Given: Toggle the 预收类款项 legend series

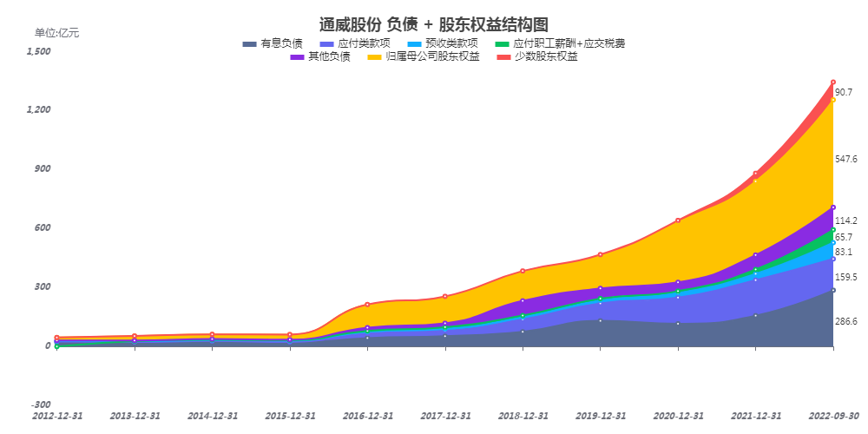Looking at the screenshot, I should [x=443, y=43].
